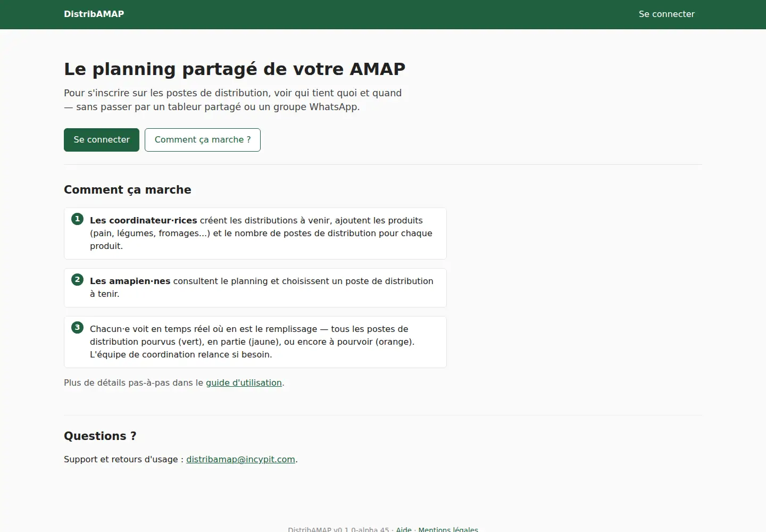
Task: Click the DistribAMAP logo in the header
Action: pyautogui.click(x=94, y=14)
